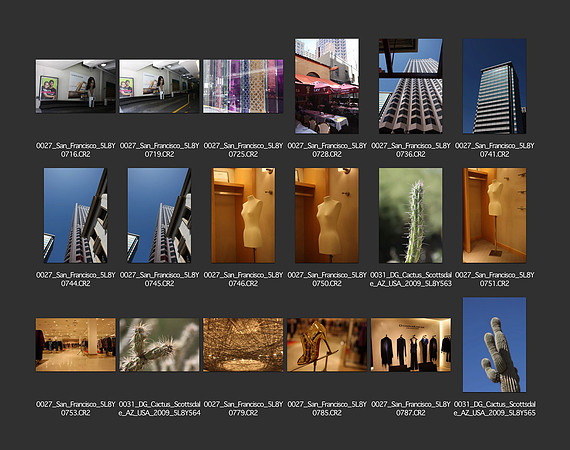Click filename text ending 0753.CR2
This screenshot has height=450, width=570.
tap(76, 408)
